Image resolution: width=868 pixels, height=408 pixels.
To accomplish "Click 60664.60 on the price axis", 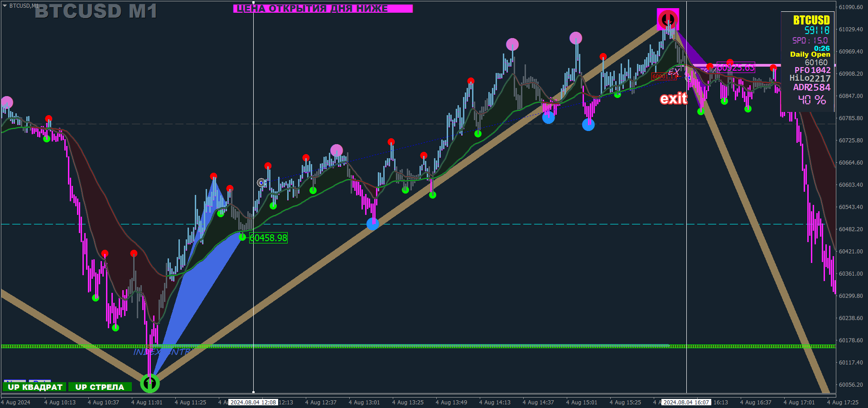I will pyautogui.click(x=851, y=163).
